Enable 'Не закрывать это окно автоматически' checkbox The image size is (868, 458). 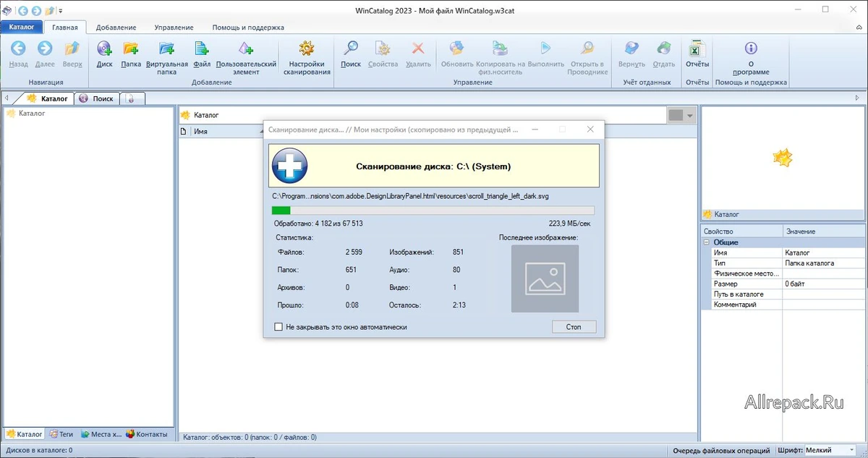point(278,327)
